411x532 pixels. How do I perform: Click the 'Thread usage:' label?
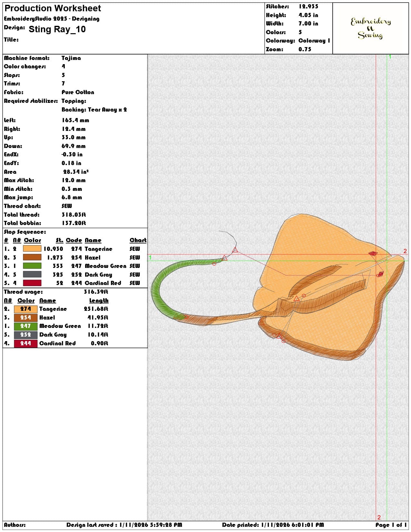(23, 292)
